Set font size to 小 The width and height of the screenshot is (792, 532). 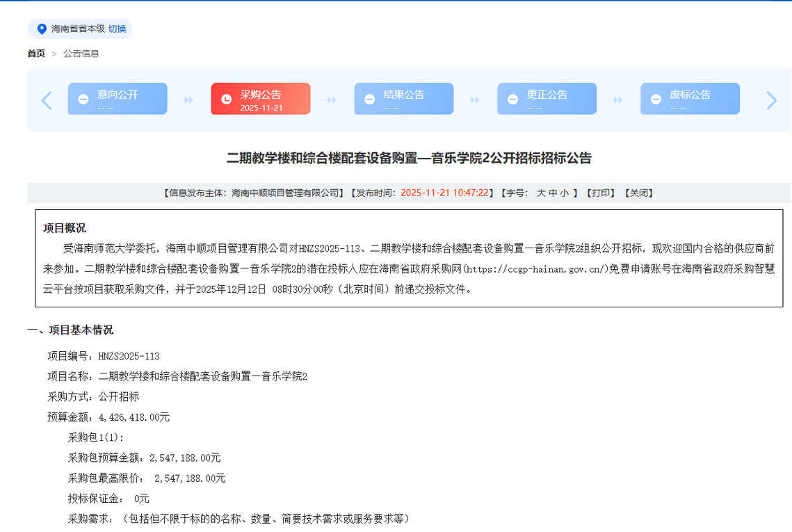pyautogui.click(x=564, y=193)
